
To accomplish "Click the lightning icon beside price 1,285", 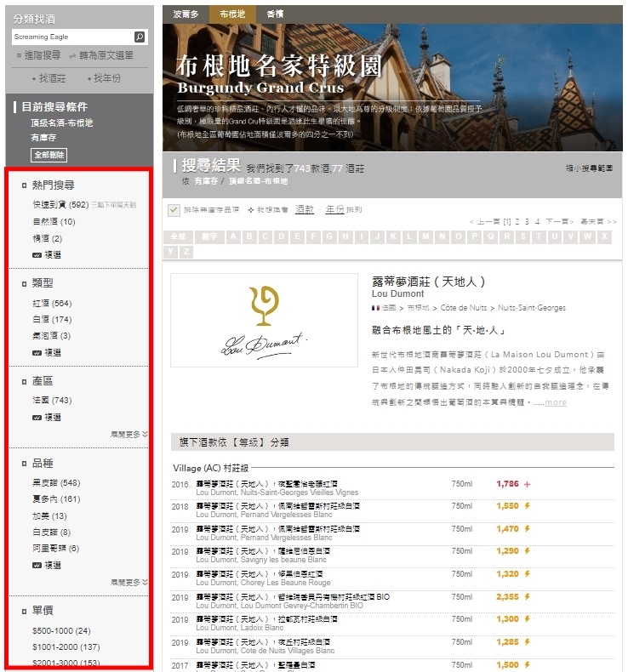I will [x=528, y=642].
